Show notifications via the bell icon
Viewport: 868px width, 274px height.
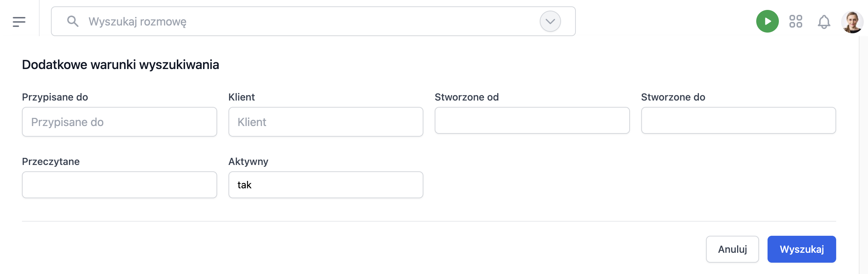pos(824,22)
